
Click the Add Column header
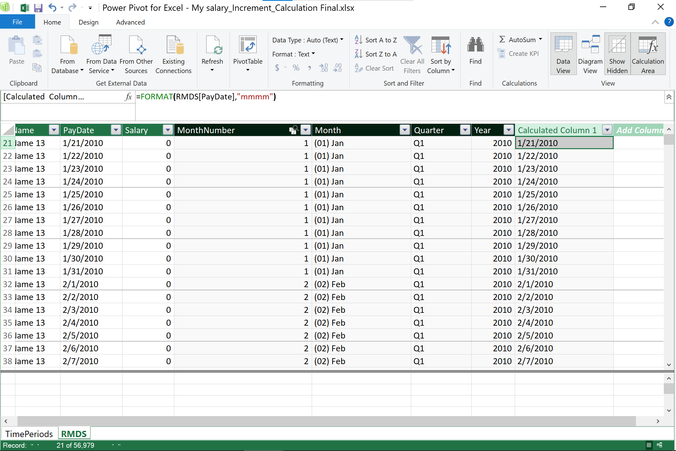638,130
